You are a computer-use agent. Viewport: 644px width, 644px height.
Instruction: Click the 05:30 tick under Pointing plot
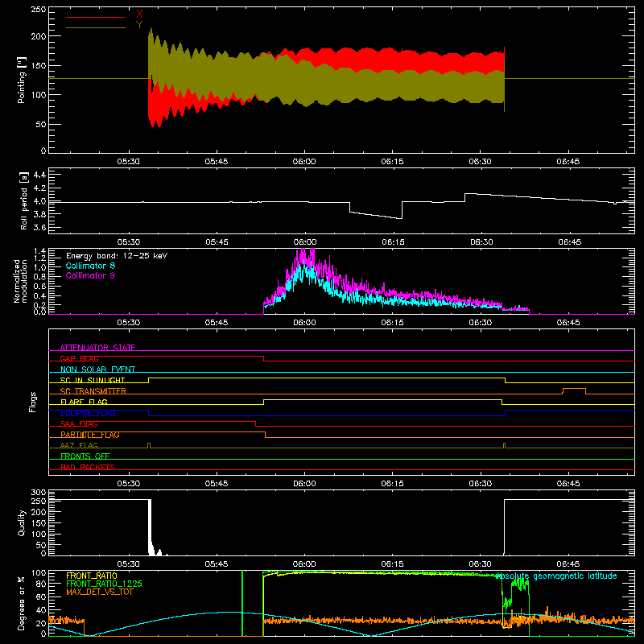[129, 162]
